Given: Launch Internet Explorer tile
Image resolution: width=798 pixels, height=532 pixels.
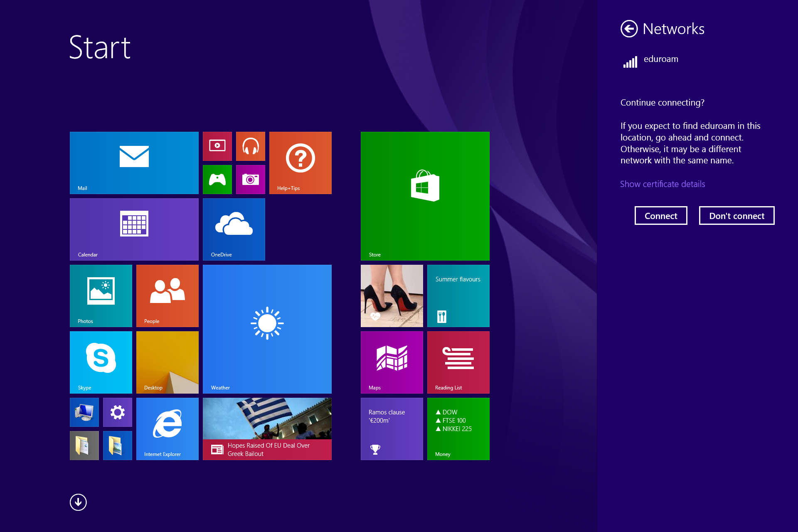Looking at the screenshot, I should [x=167, y=429].
